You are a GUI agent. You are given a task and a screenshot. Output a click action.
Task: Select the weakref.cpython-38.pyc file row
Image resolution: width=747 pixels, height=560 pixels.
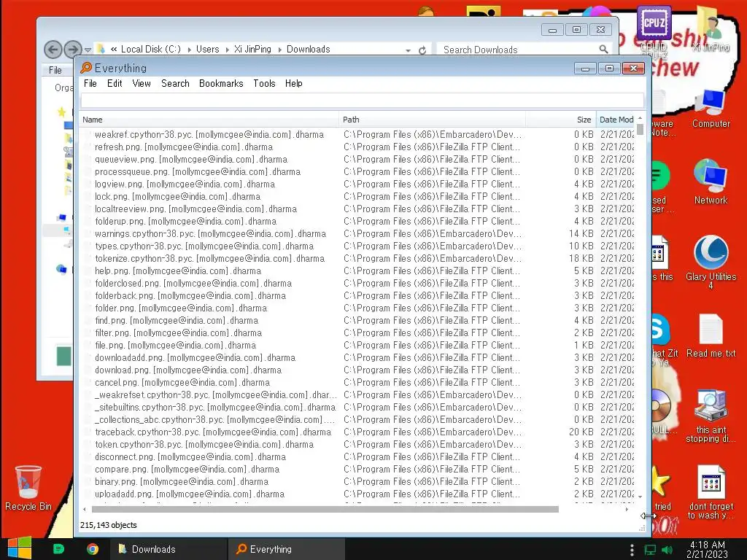(x=357, y=135)
